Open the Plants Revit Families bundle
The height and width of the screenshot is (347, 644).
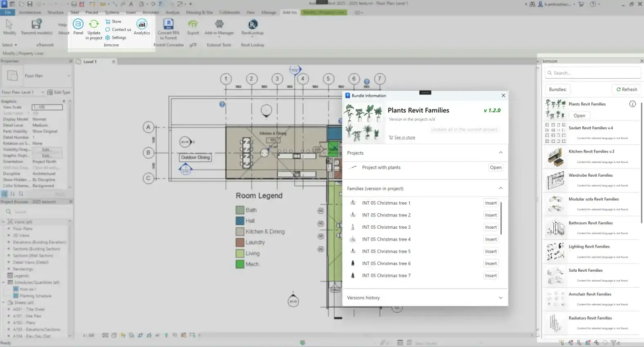pyautogui.click(x=579, y=115)
